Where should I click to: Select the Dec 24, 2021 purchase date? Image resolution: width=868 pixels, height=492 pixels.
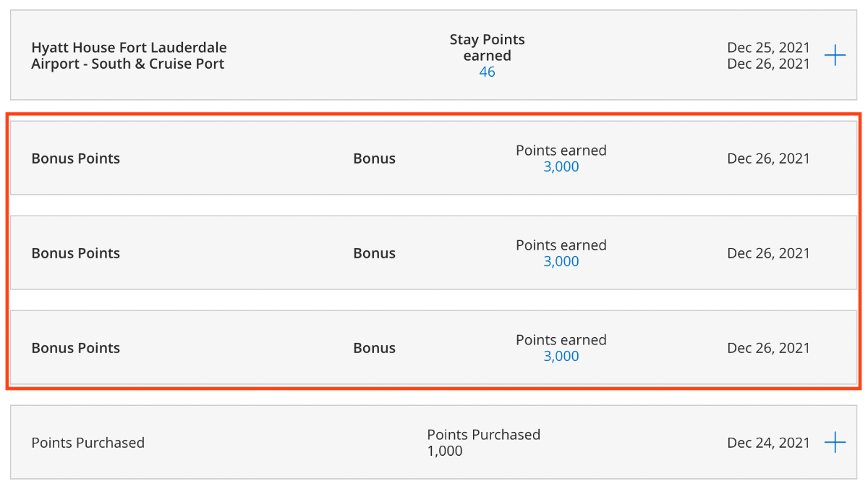tap(769, 443)
